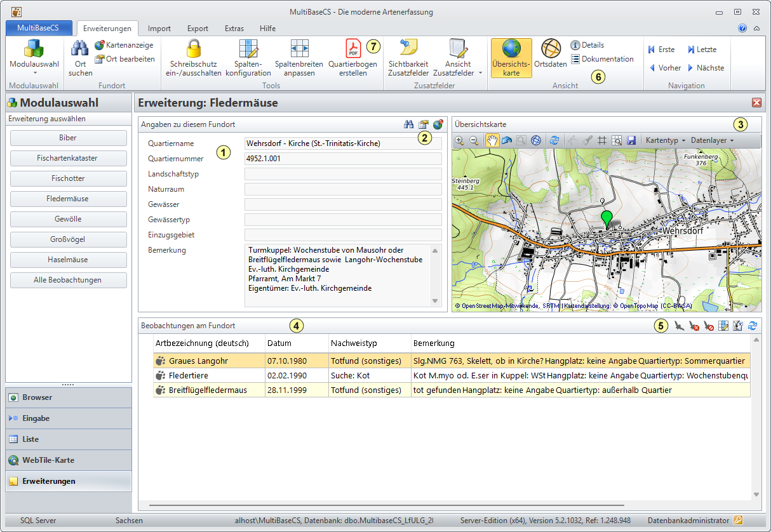
Task: Open the Liste navigation pane
Action: (69, 439)
